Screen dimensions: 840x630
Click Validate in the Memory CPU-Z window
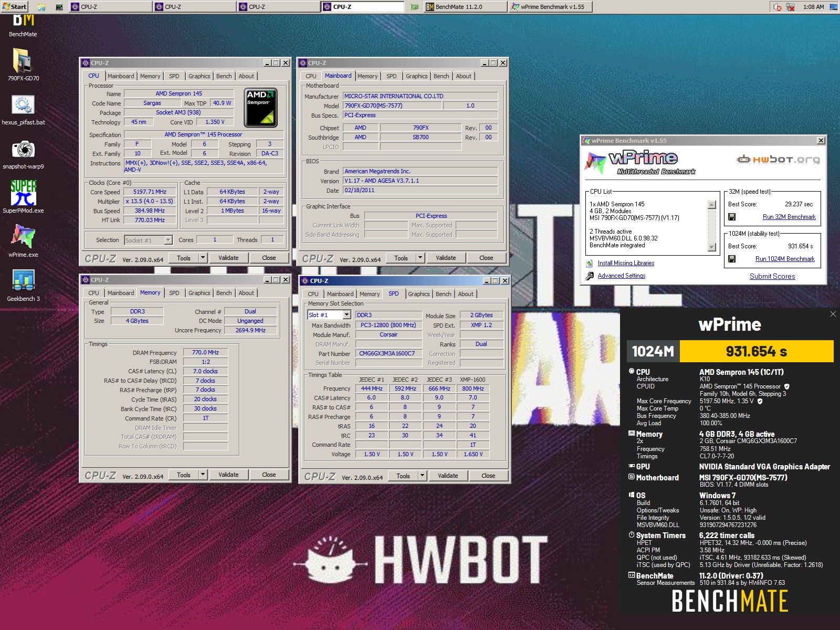pos(228,475)
